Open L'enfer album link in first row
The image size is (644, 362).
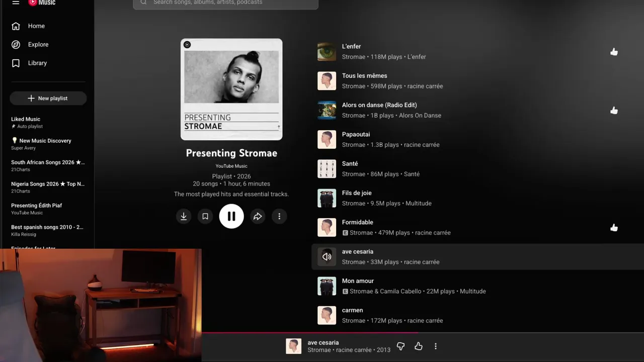[417, 57]
